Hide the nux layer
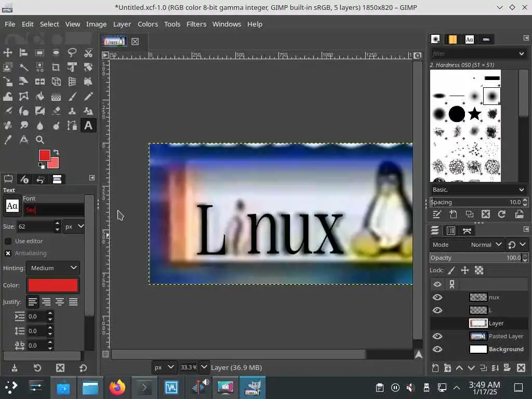532x399 pixels. 437,297
